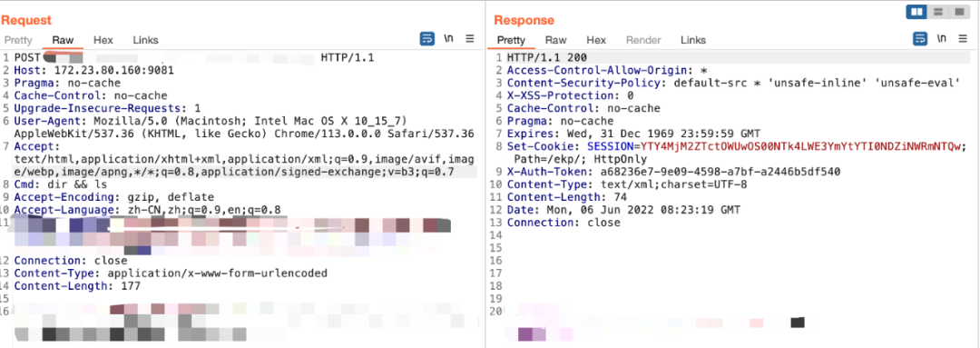
Task: Select top-bottom stacked layout icon
Action: click(x=937, y=12)
